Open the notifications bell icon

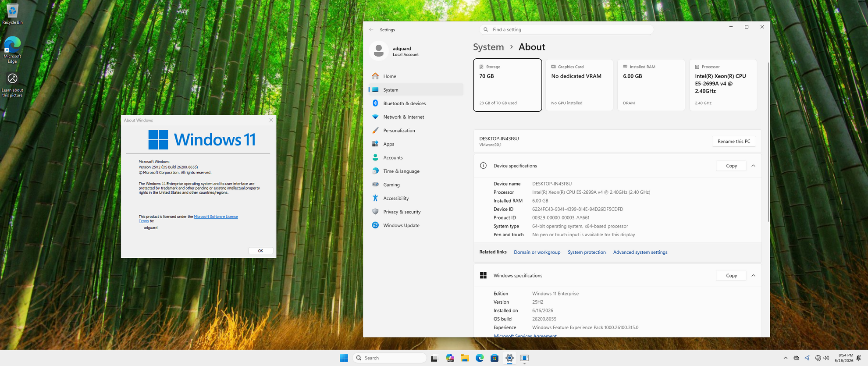tap(859, 358)
